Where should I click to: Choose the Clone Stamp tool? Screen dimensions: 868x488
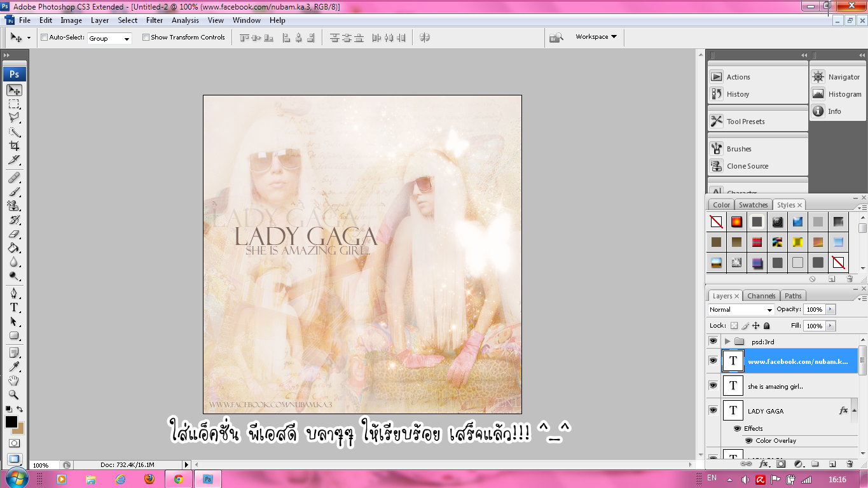click(x=14, y=206)
